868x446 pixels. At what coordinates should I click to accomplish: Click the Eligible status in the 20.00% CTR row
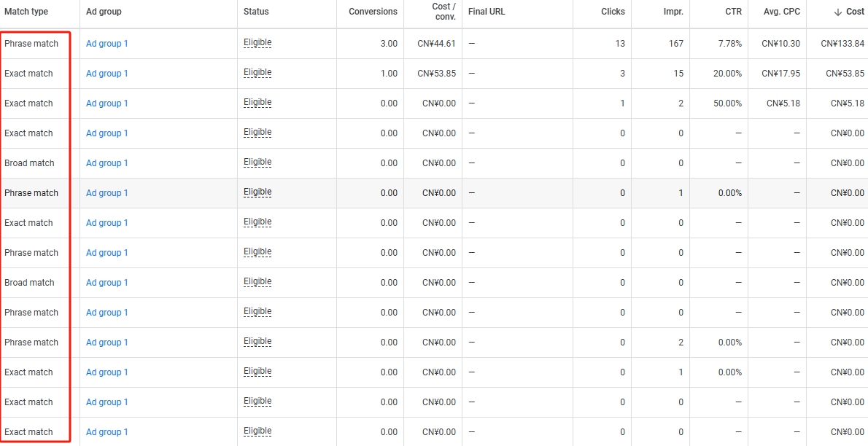click(257, 73)
